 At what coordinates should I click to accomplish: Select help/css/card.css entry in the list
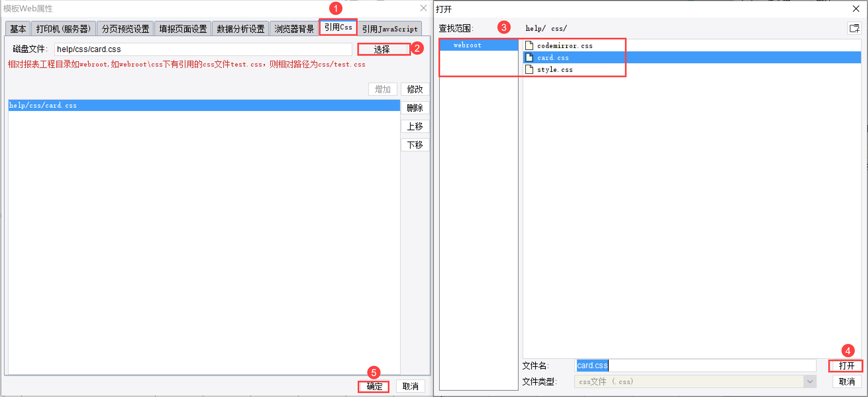pyautogui.click(x=204, y=105)
